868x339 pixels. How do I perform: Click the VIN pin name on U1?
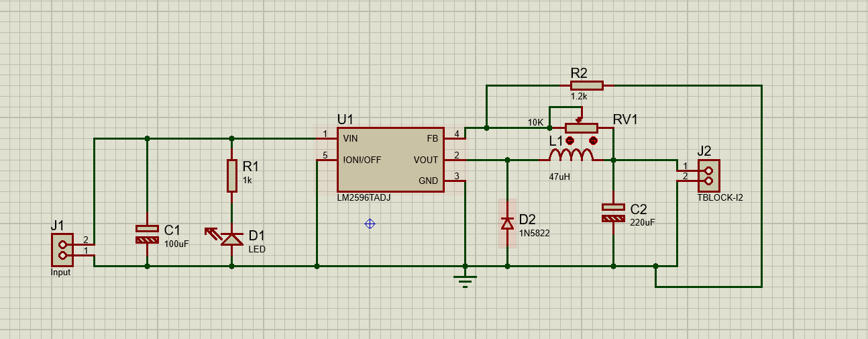pos(350,138)
